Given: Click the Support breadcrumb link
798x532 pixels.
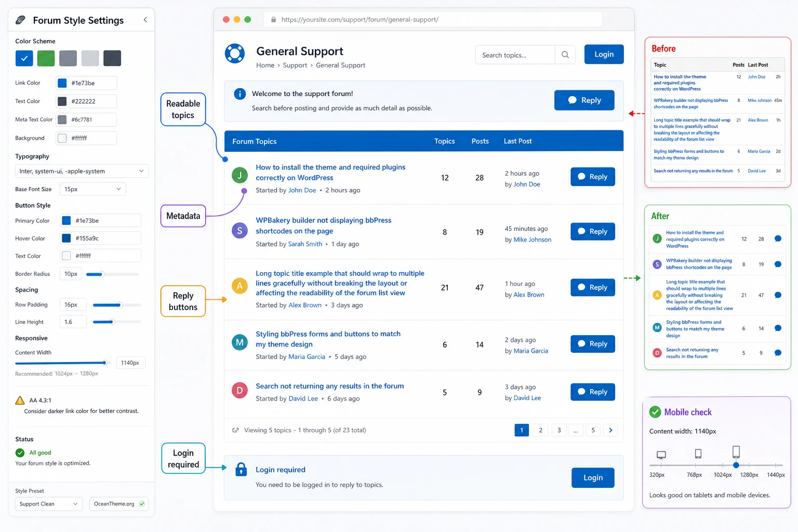Looking at the screenshot, I should pos(295,65).
